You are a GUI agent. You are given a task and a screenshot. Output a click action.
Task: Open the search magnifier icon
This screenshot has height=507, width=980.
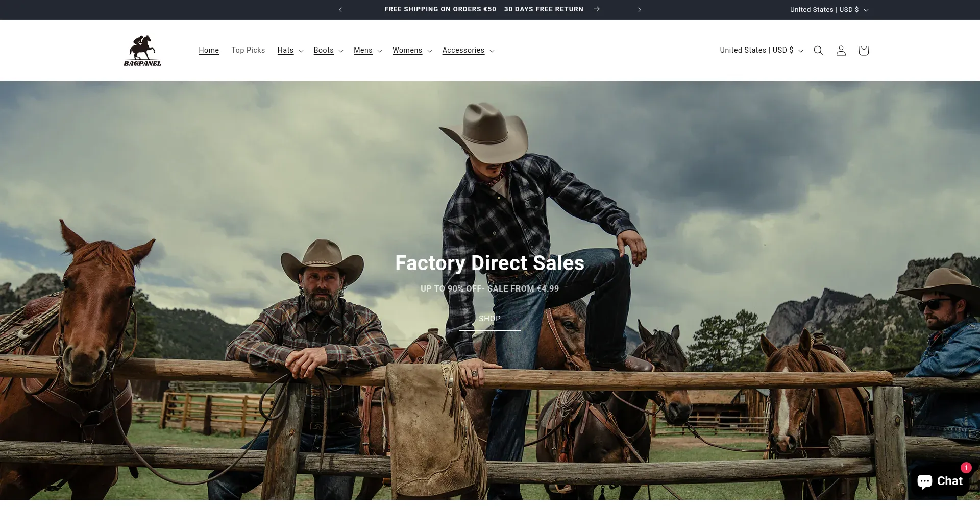818,51
